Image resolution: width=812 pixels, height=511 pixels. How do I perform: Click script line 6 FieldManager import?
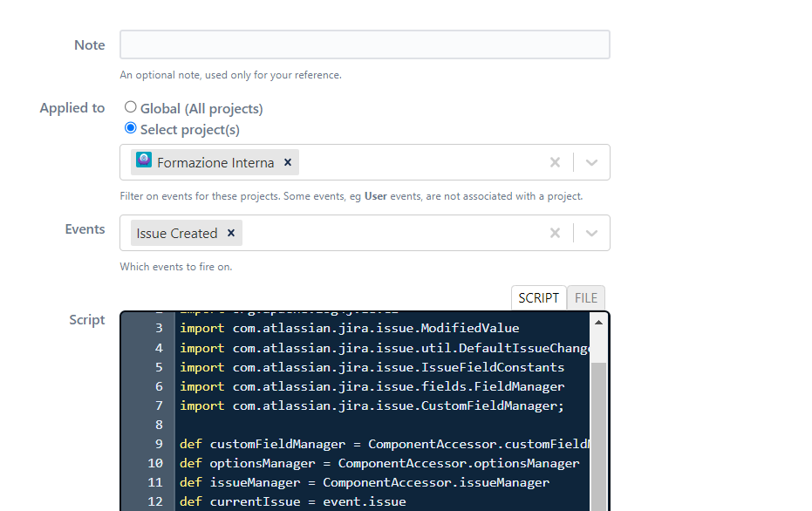click(372, 387)
